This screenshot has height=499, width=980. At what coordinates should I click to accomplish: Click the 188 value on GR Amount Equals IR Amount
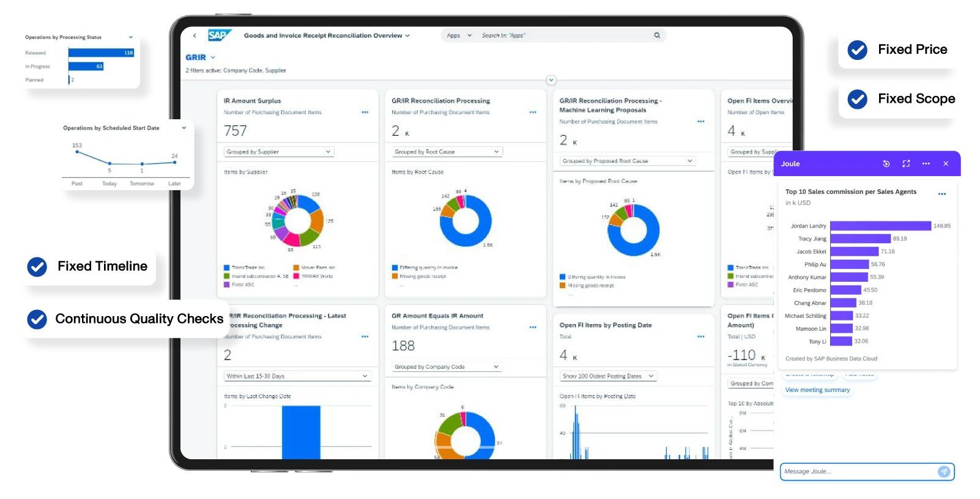click(x=403, y=346)
